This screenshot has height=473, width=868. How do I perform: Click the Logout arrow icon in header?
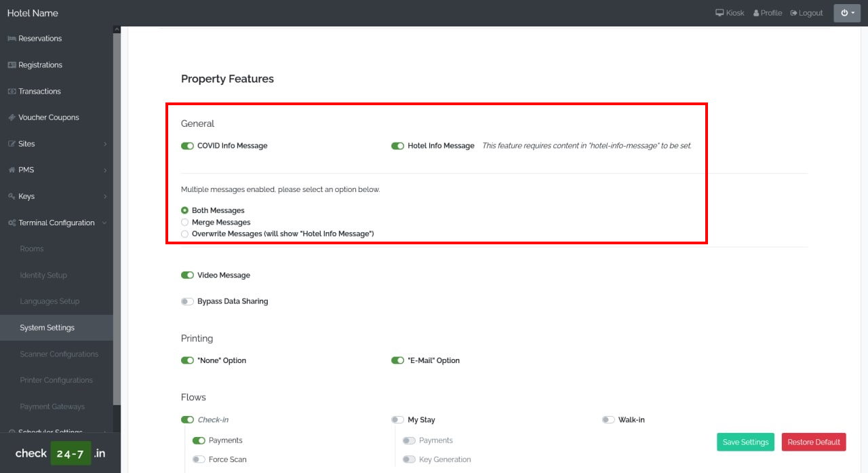click(x=793, y=13)
